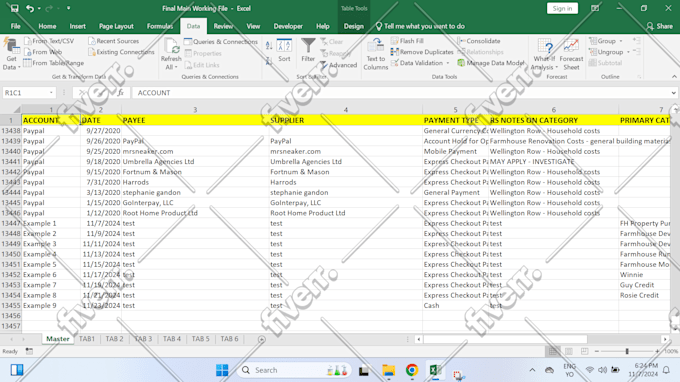Viewport: 680px width, 382px height.
Task: Click Tell me what you want to do
Action: pyautogui.click(x=420, y=26)
